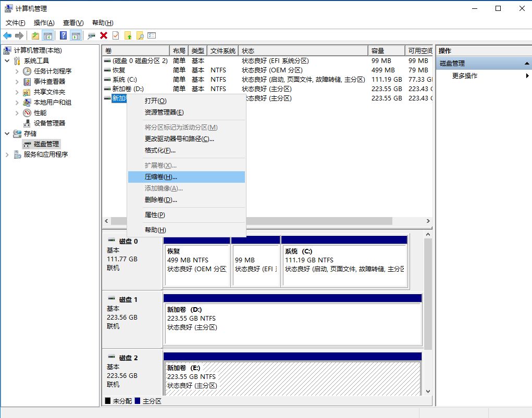Image resolution: width=532 pixels, height=418 pixels.
Task: Toggle the console tree visibility toolbar icon
Action: point(47,35)
